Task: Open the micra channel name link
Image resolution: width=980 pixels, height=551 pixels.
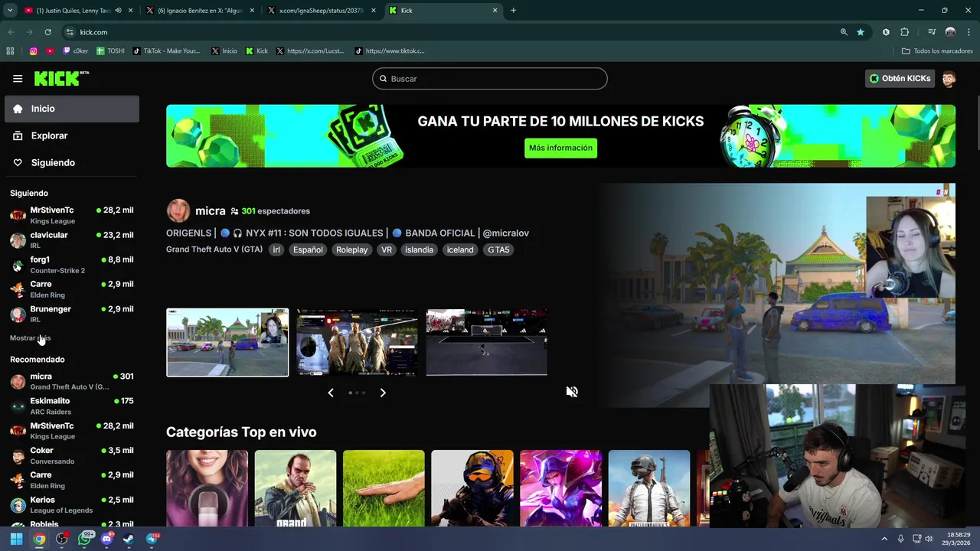Action: [x=210, y=210]
